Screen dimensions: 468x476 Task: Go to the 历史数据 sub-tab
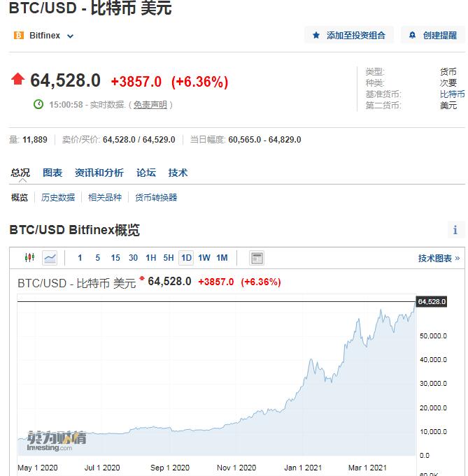[x=58, y=198]
